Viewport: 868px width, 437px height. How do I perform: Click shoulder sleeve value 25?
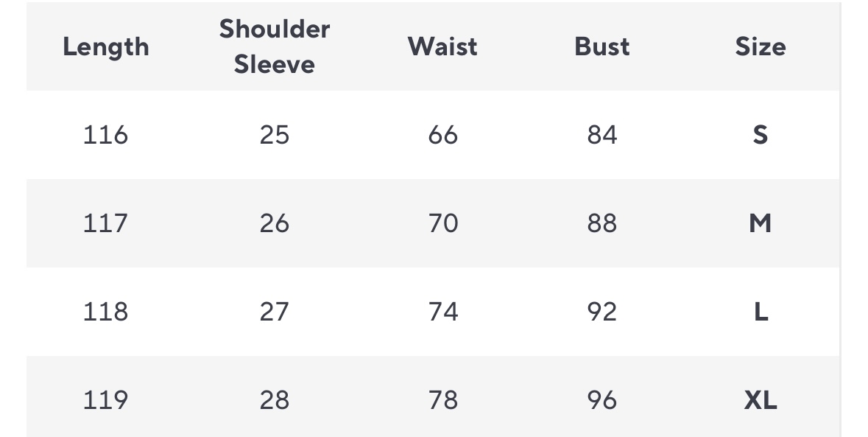[x=274, y=135]
